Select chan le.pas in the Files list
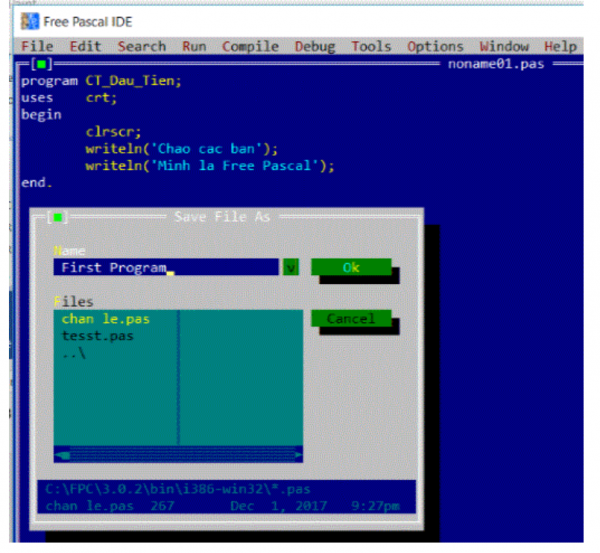600x553 pixels. point(106,319)
